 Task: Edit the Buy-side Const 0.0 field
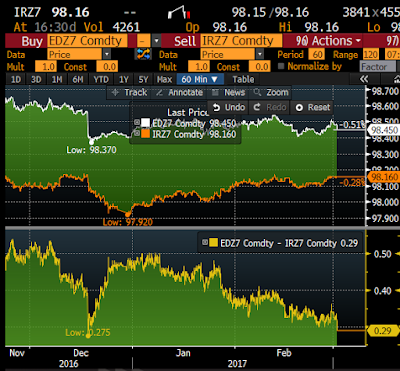[107, 67]
